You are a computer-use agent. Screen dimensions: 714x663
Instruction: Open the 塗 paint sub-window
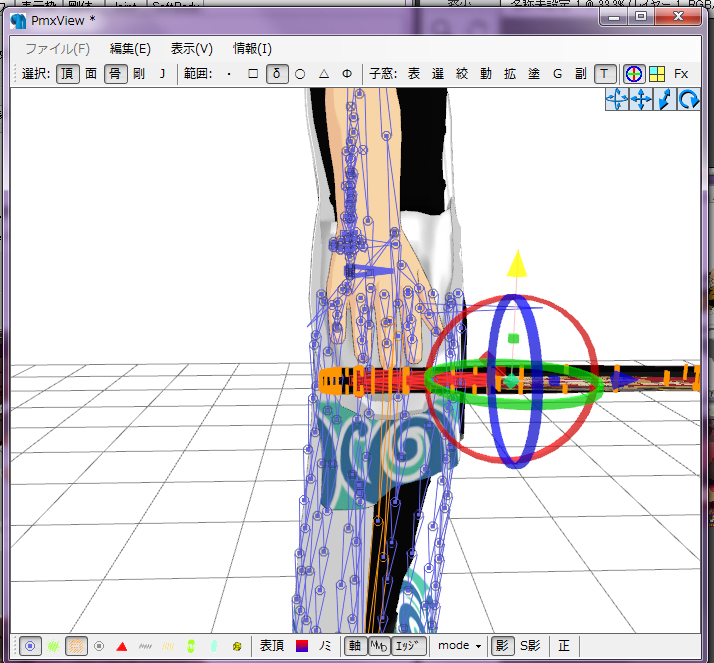pos(534,74)
